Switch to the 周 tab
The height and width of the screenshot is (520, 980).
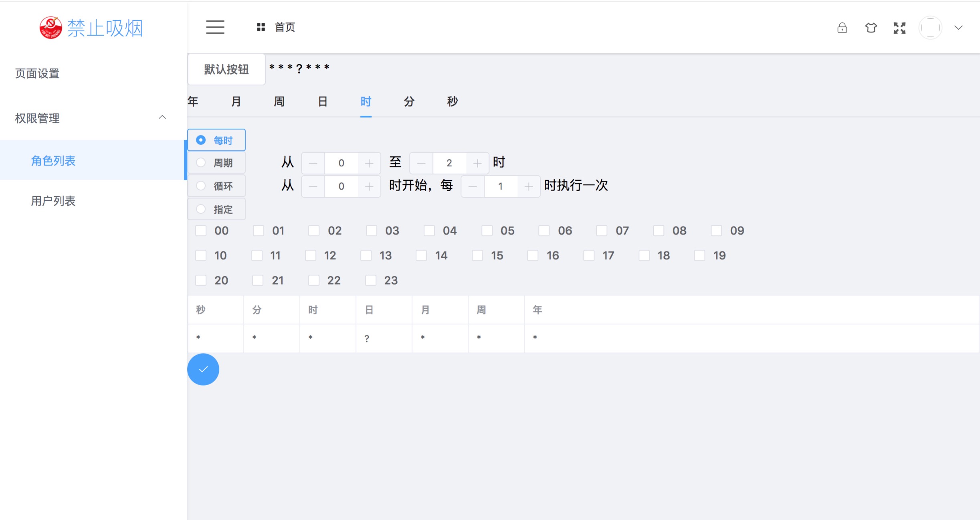(x=279, y=101)
